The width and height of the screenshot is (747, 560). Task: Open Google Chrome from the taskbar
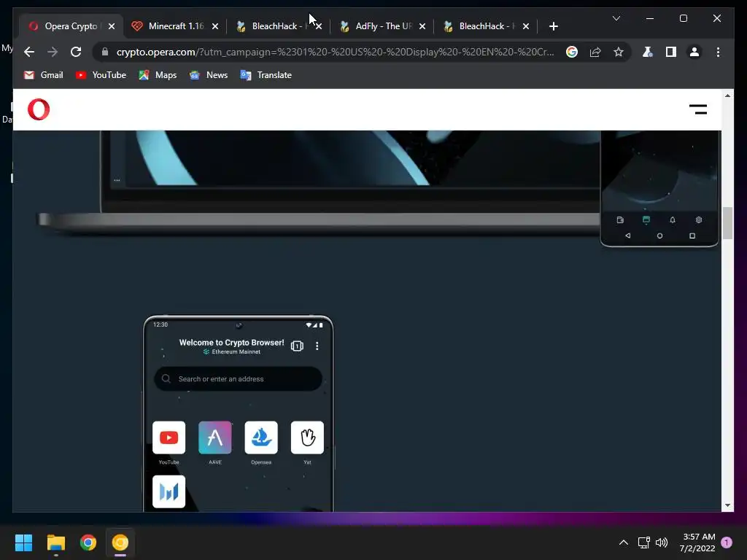pos(88,542)
